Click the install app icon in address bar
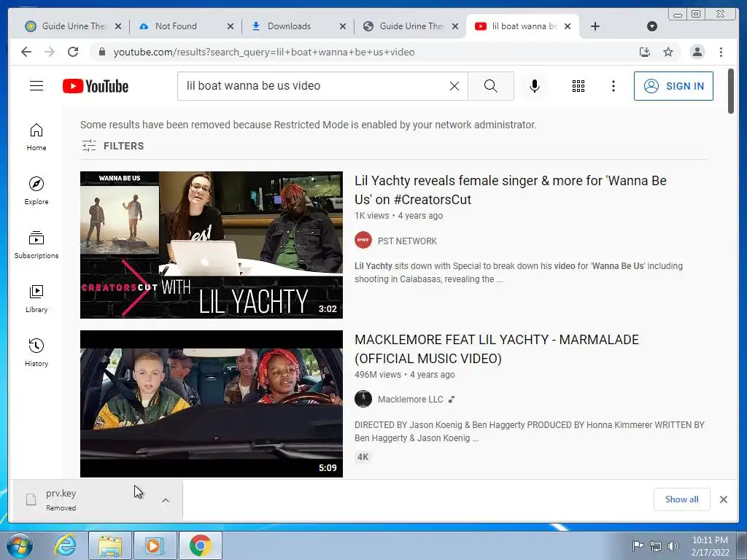This screenshot has height=560, width=747. (x=645, y=52)
